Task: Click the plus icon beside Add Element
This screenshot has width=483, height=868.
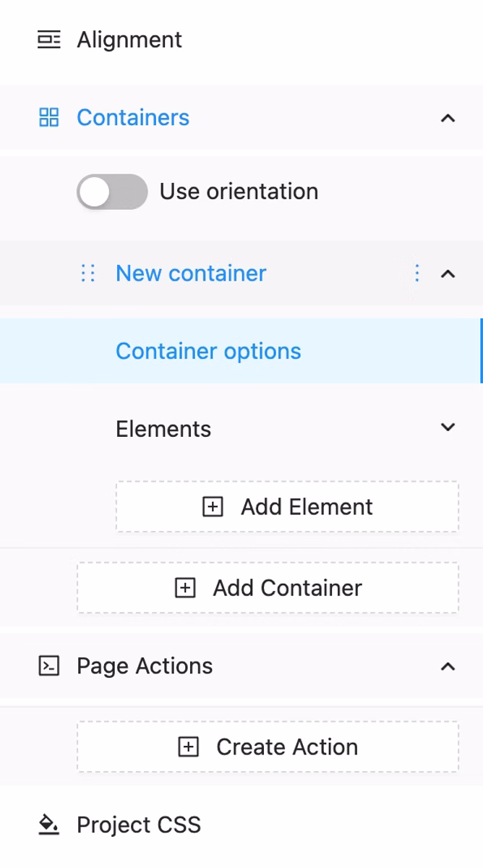Action: pyautogui.click(x=213, y=507)
